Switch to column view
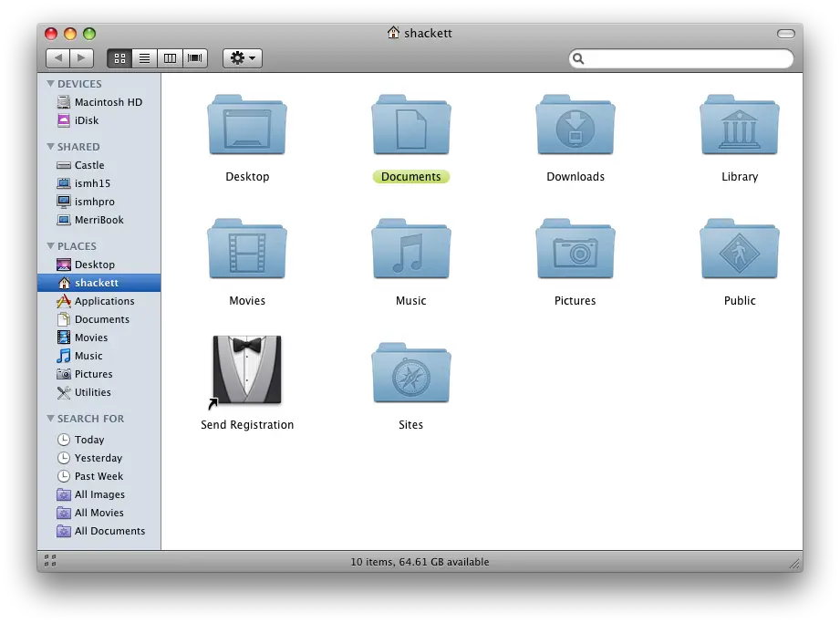This screenshot has width=840, height=623. (170, 57)
